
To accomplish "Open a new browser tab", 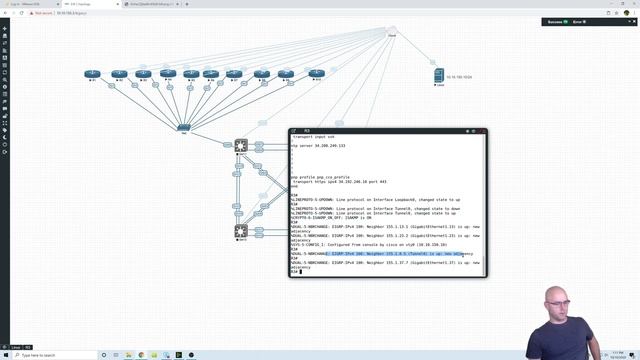I will tap(187, 4).
